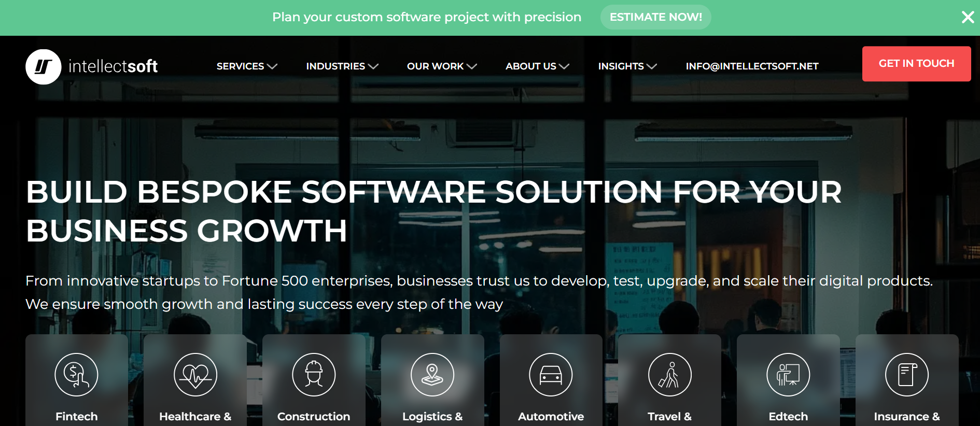Click the Fintech dollar-hand icon
The width and height of the screenshot is (980, 426).
click(x=76, y=375)
